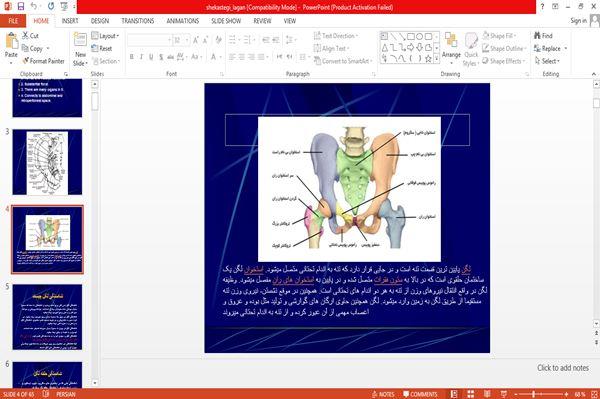Open the font size dropdown
The height and width of the screenshot is (399, 600).
click(x=187, y=40)
